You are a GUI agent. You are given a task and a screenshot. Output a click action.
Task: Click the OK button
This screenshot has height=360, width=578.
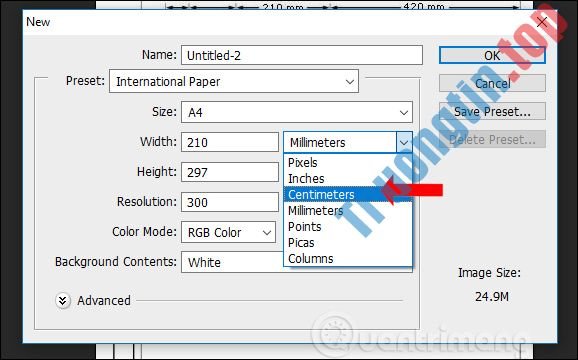coord(492,55)
